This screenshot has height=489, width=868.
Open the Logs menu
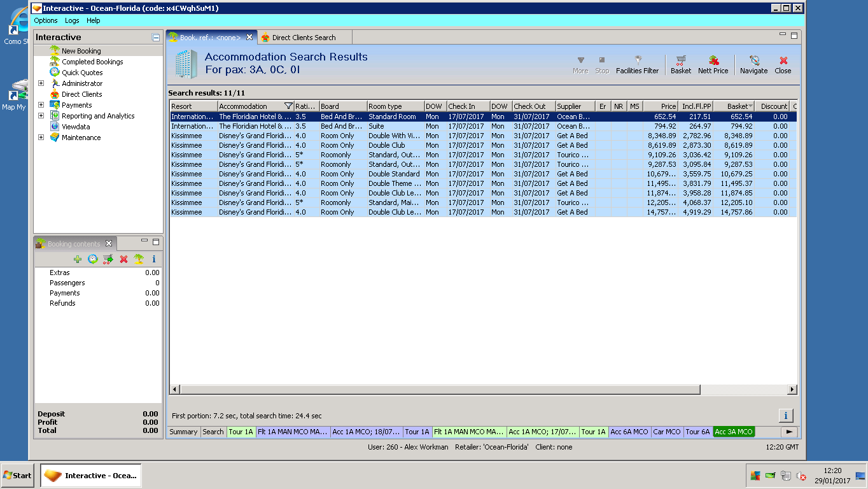point(72,20)
